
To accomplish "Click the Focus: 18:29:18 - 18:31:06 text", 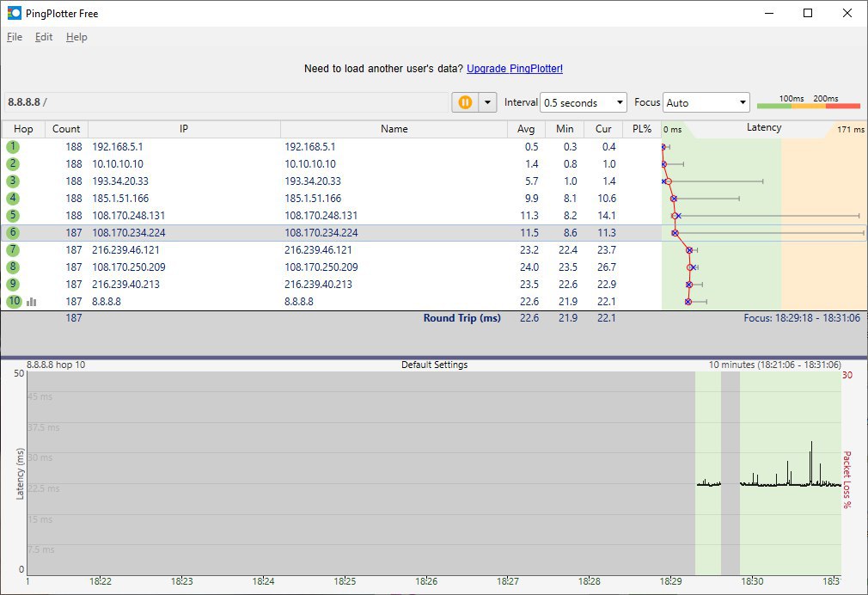I will pyautogui.click(x=802, y=318).
